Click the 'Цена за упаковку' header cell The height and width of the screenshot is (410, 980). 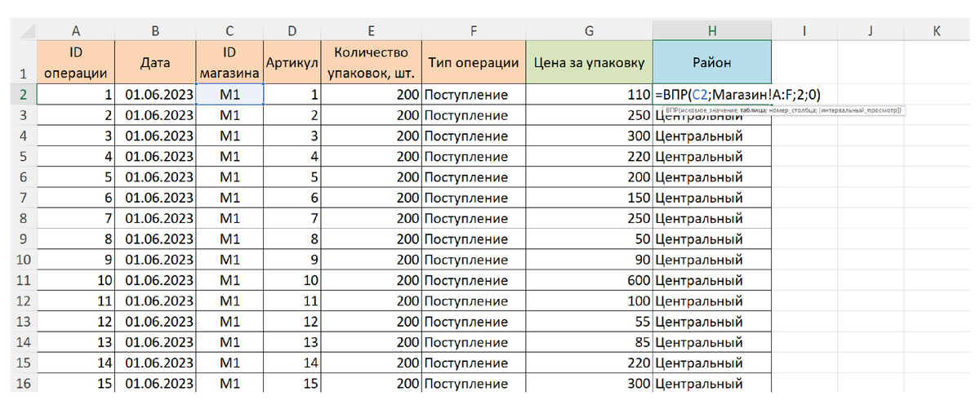click(589, 62)
